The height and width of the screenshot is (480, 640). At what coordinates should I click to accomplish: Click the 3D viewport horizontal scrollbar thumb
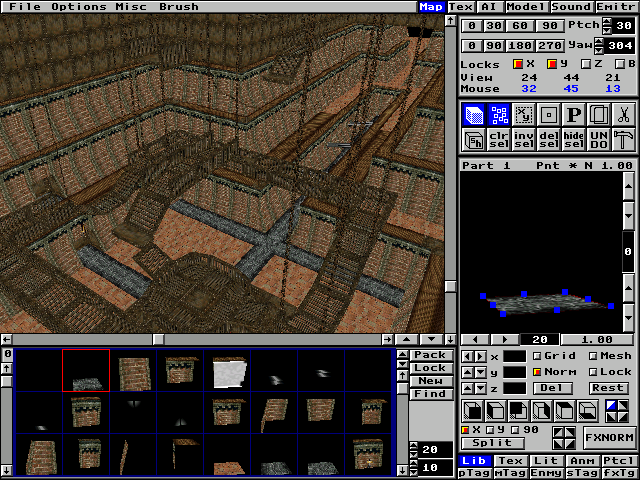coord(158,339)
